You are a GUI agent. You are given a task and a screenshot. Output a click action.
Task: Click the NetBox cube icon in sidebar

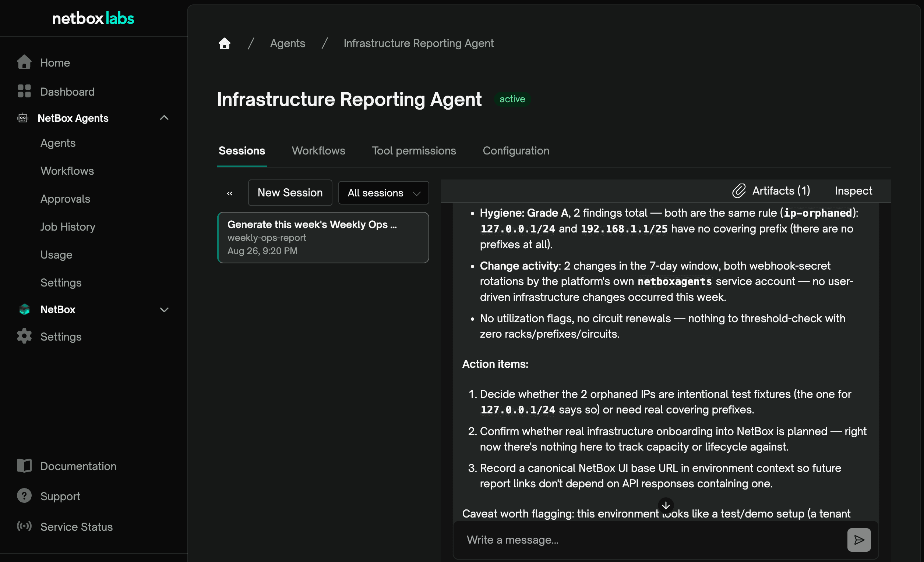(x=24, y=309)
